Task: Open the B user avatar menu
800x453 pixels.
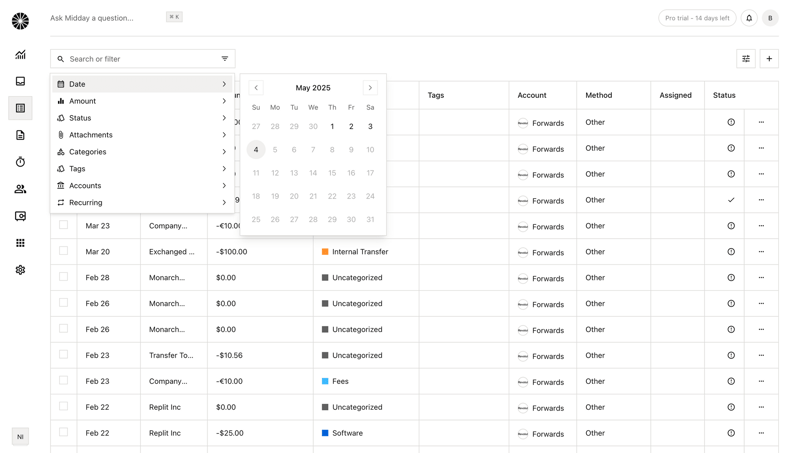Action: 770,18
